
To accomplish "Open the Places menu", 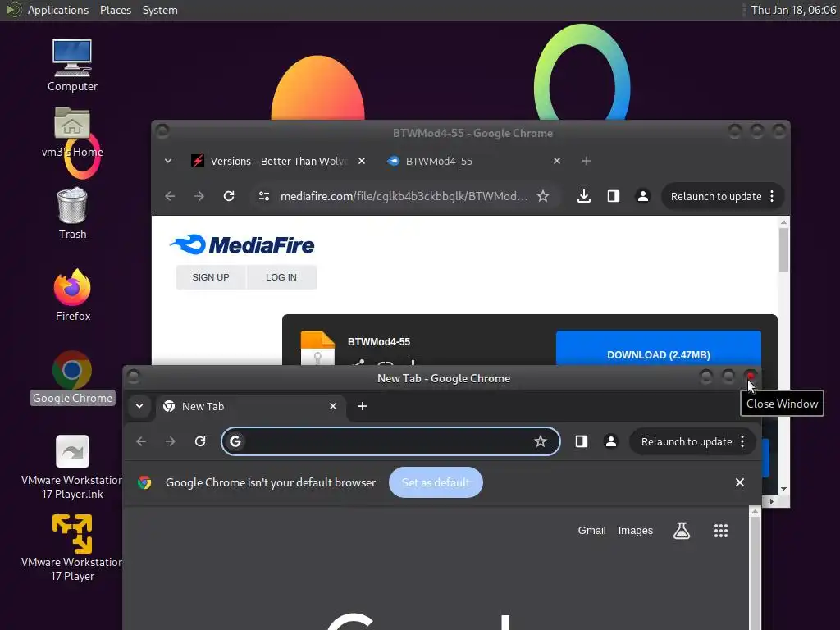I will point(116,10).
